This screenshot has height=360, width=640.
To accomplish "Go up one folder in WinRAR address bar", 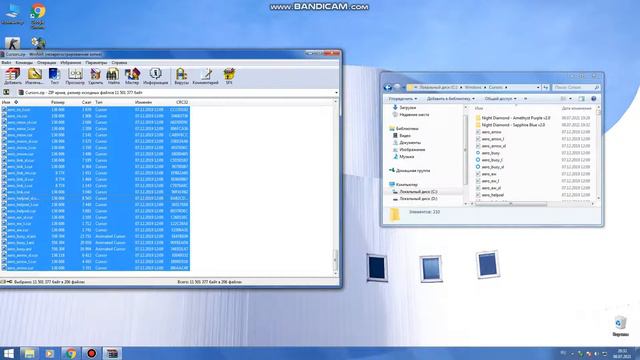I will click(x=6, y=93).
